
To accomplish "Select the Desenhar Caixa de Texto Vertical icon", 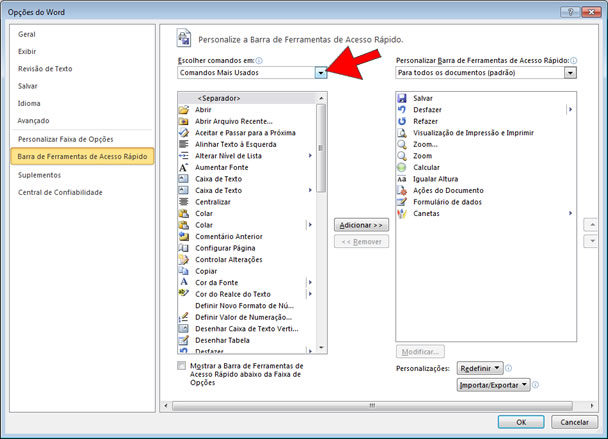I will click(184, 329).
